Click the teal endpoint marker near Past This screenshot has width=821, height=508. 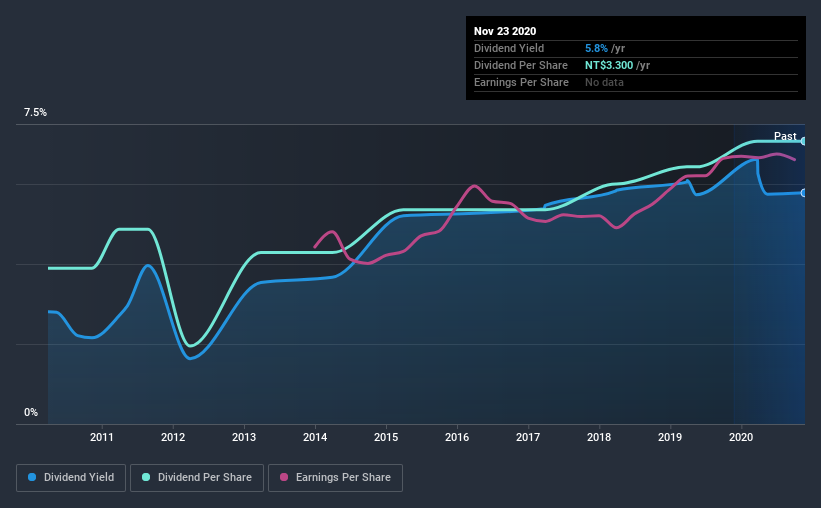pyautogui.click(x=804, y=141)
